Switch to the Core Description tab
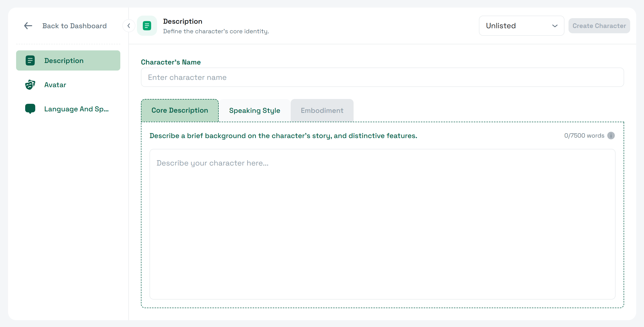Image resolution: width=644 pixels, height=327 pixels. [180, 110]
